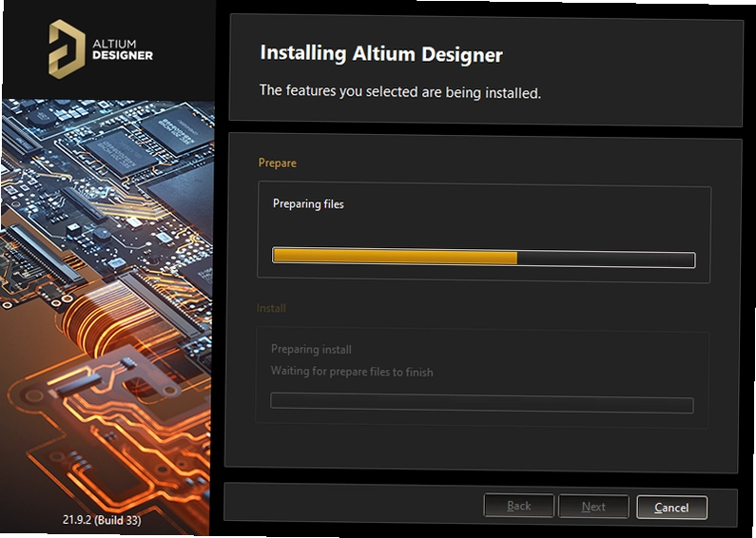
Task: Click the version text 21.9.2 (Build 33)
Action: tap(102, 520)
